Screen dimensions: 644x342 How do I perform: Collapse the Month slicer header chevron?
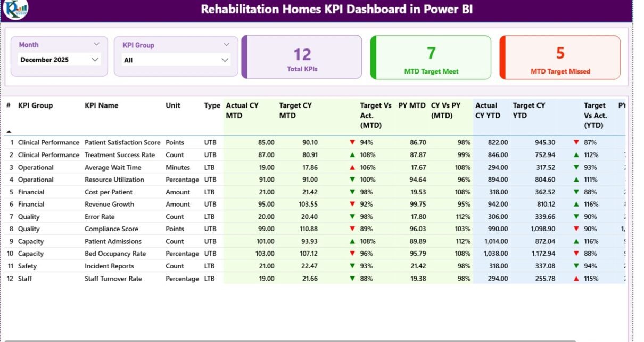point(96,44)
